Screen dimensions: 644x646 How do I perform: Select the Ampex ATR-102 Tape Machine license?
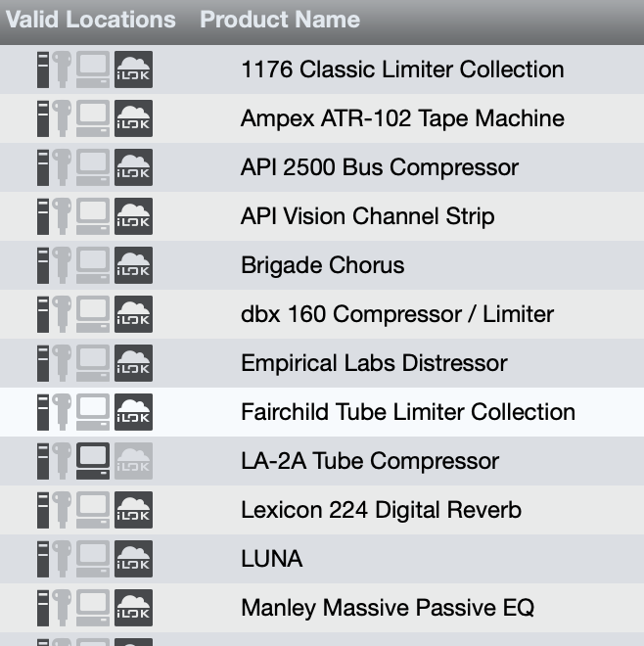coord(402,118)
